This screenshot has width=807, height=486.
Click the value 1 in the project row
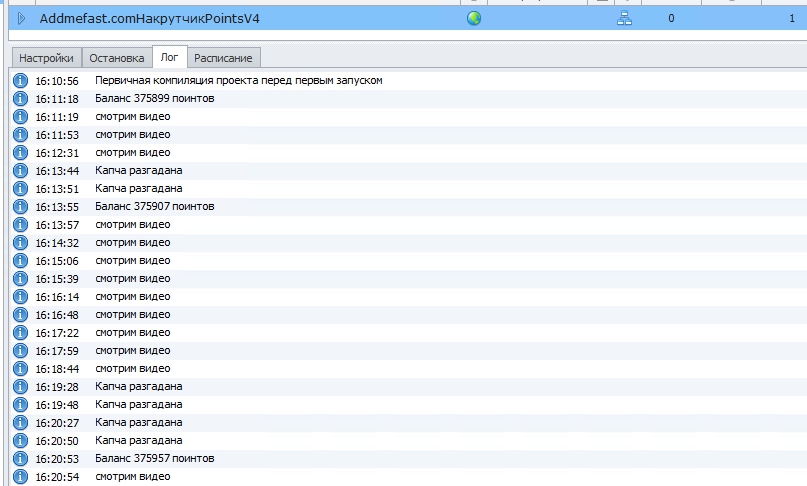click(x=792, y=19)
